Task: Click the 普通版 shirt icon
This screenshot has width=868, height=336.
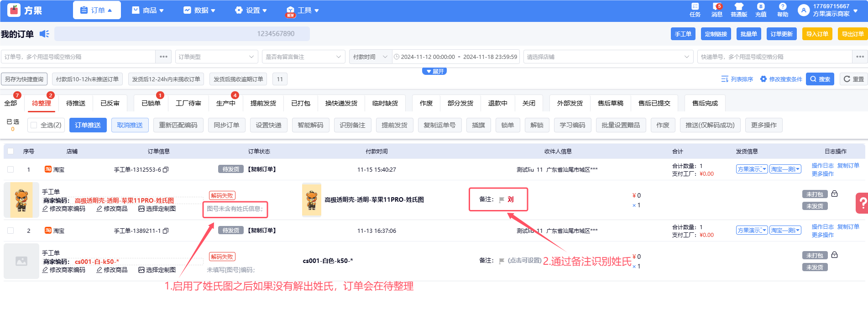Action: point(739,6)
